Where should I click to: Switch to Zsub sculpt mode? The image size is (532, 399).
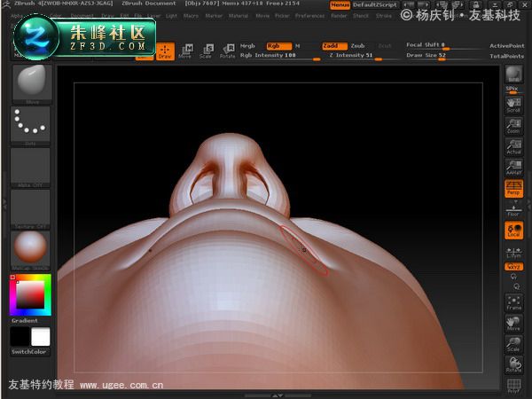357,46
